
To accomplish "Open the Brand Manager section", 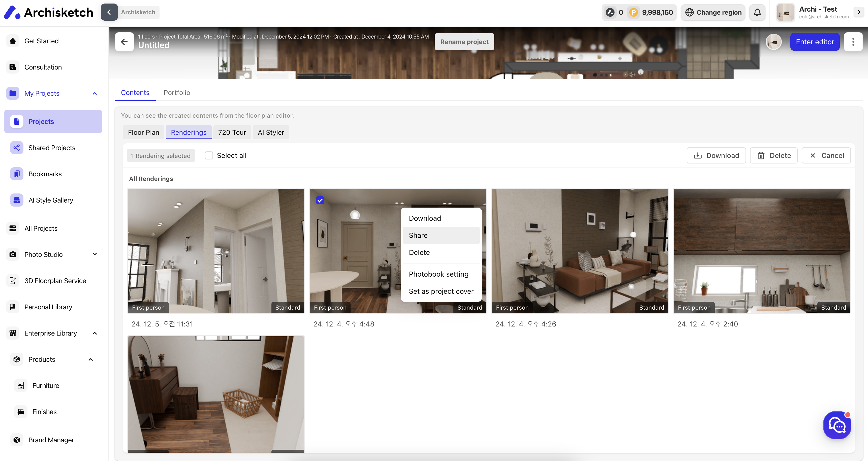I will (x=51, y=440).
